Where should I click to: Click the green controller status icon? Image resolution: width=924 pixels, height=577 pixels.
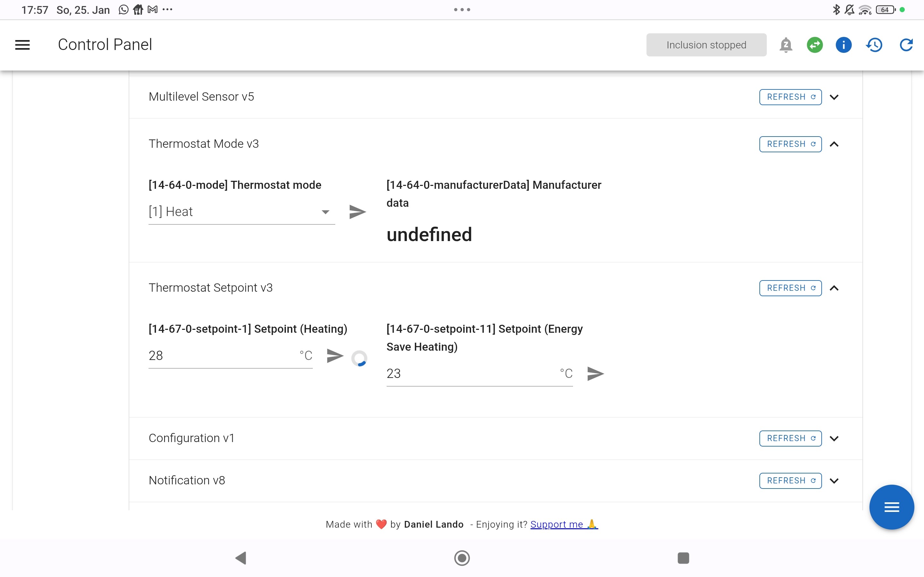[814, 45]
